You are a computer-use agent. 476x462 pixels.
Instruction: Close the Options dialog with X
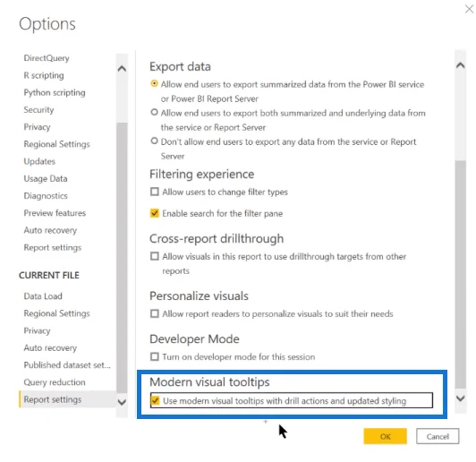tap(469, 9)
